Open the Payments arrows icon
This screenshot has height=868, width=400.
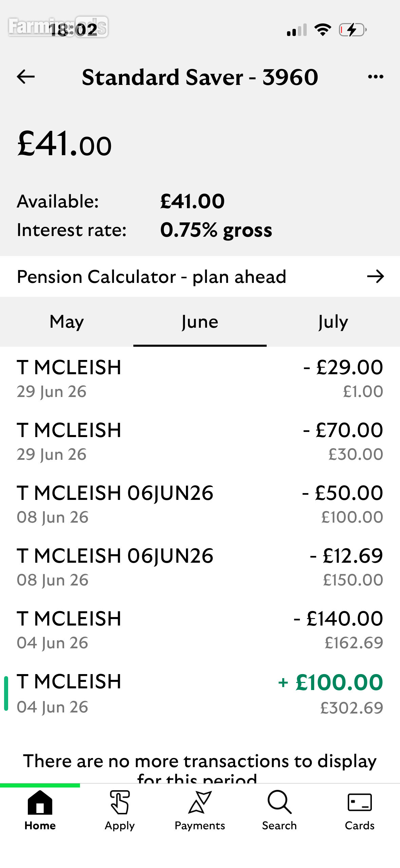(x=200, y=802)
